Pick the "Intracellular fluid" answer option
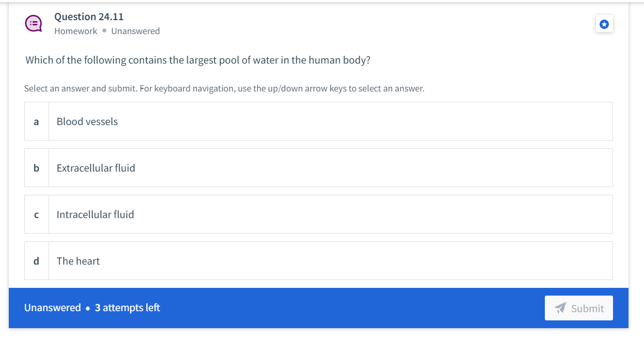The width and height of the screenshot is (644, 339). tap(319, 214)
